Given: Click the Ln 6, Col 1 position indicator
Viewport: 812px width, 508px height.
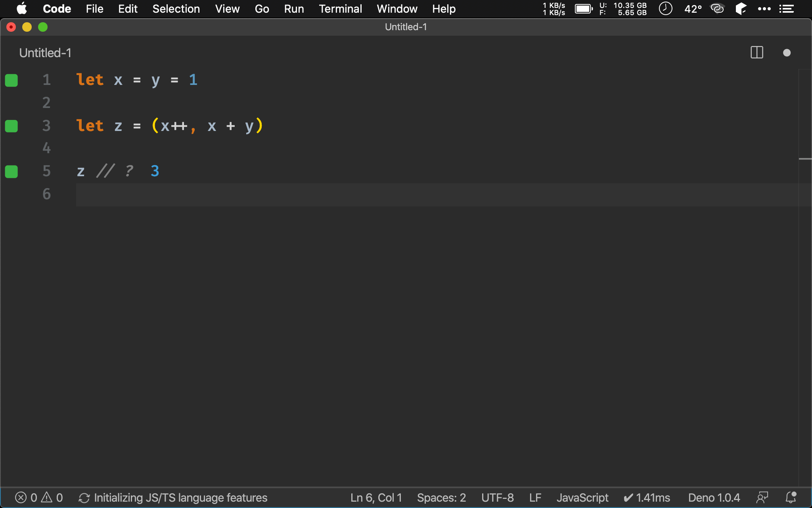Looking at the screenshot, I should 376,497.
